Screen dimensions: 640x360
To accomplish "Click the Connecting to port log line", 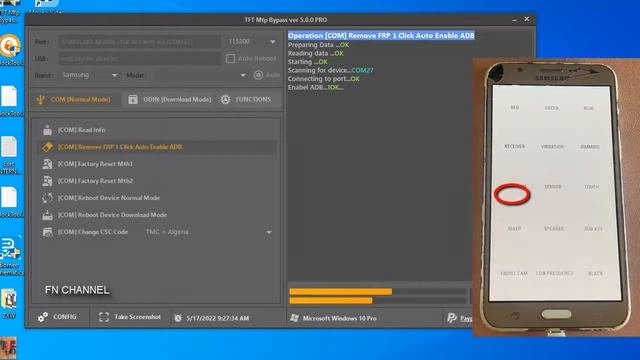I will [323, 79].
